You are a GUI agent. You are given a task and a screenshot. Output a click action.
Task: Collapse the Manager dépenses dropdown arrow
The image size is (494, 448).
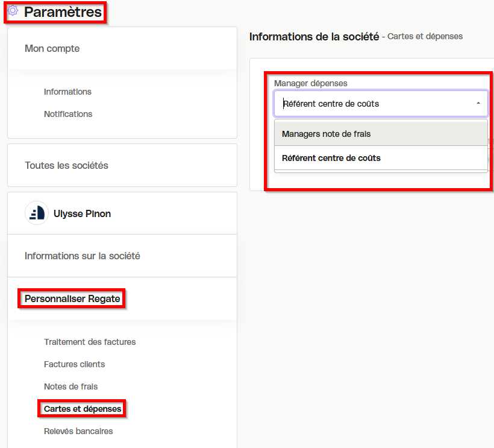(478, 104)
